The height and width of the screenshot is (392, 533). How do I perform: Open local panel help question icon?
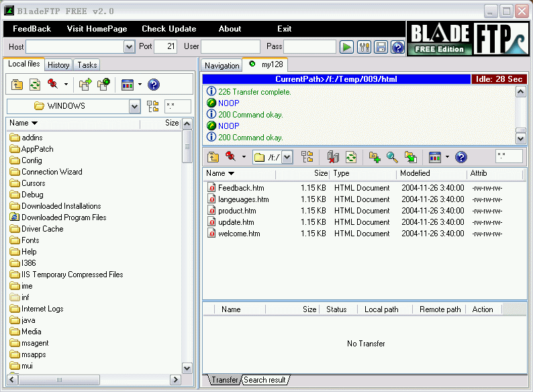tap(154, 85)
